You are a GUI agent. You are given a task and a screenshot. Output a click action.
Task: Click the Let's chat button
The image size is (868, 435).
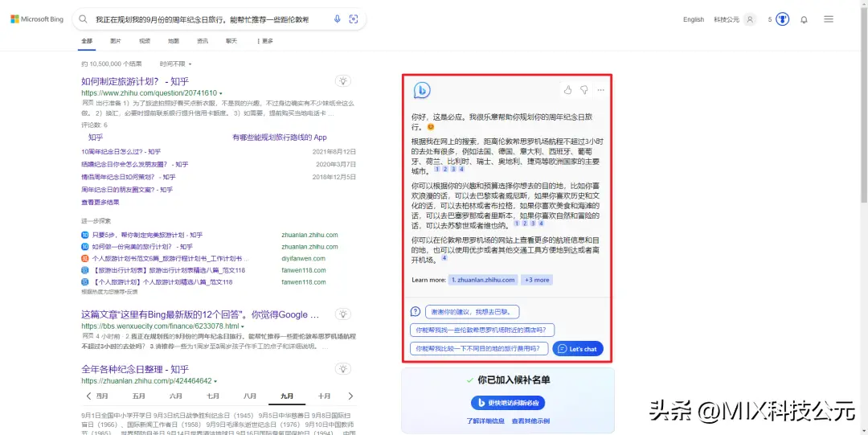578,348
